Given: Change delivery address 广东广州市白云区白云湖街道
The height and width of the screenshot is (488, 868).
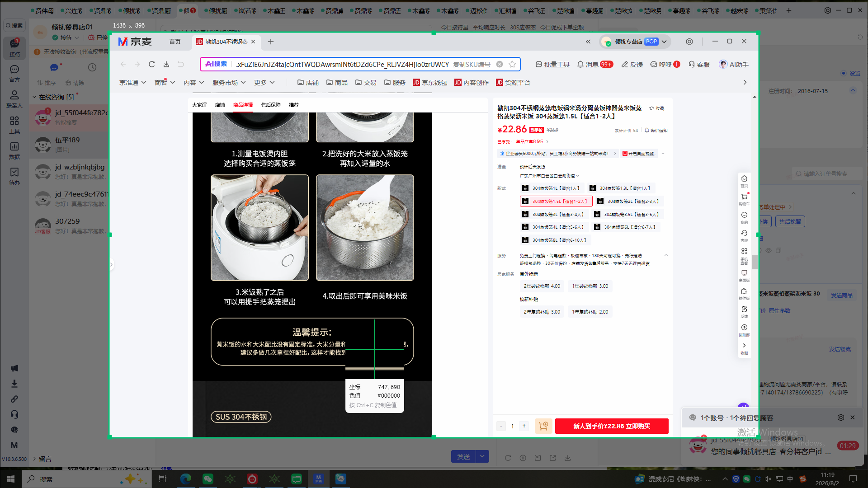Looking at the screenshot, I should [x=549, y=176].
